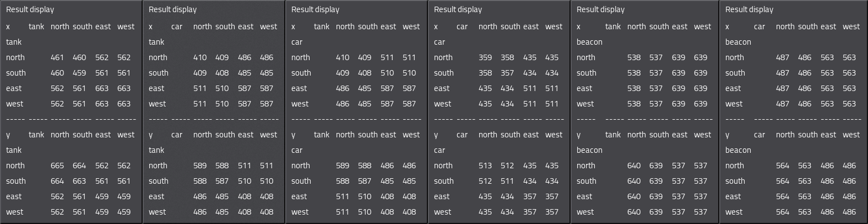The width and height of the screenshot is (868, 224).
Task: Click the 'car' column header above value 359
Action: pos(462,26)
